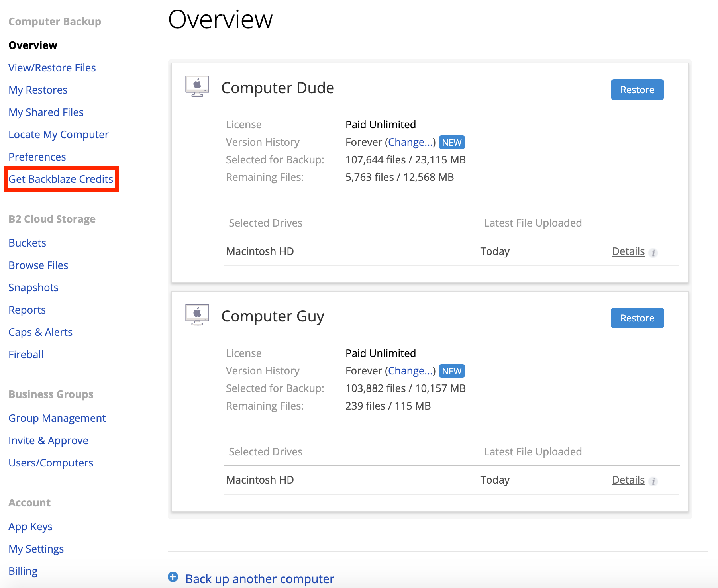Open Details for Computer Guy Macintosh HD

point(628,480)
